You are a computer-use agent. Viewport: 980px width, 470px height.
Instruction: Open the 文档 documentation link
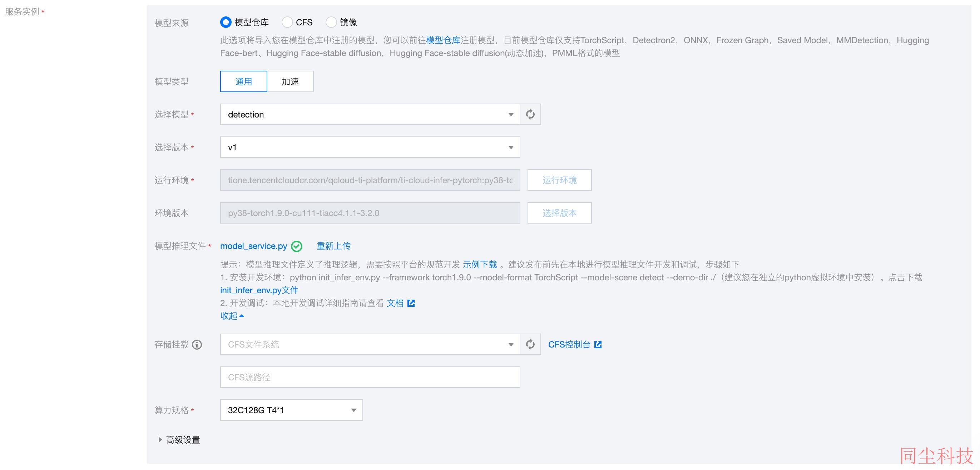[395, 303]
